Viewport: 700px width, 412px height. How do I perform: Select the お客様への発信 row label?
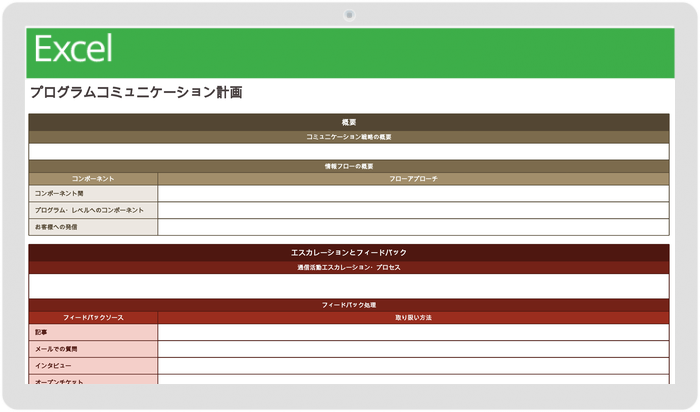point(93,227)
